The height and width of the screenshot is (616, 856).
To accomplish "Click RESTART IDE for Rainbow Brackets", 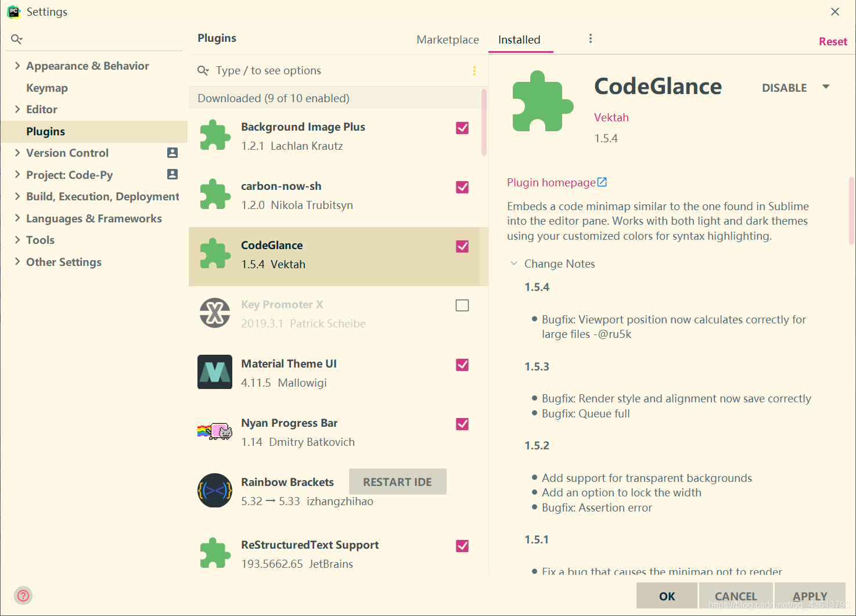I will click(397, 482).
